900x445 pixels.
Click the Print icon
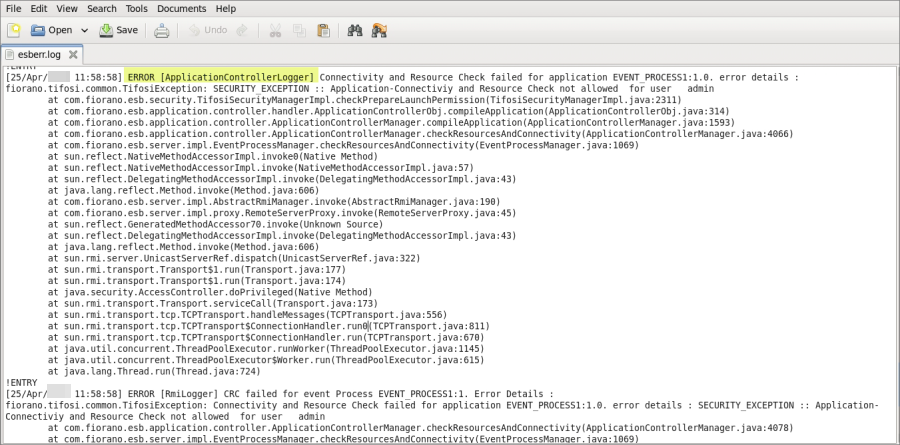pyautogui.click(x=161, y=30)
